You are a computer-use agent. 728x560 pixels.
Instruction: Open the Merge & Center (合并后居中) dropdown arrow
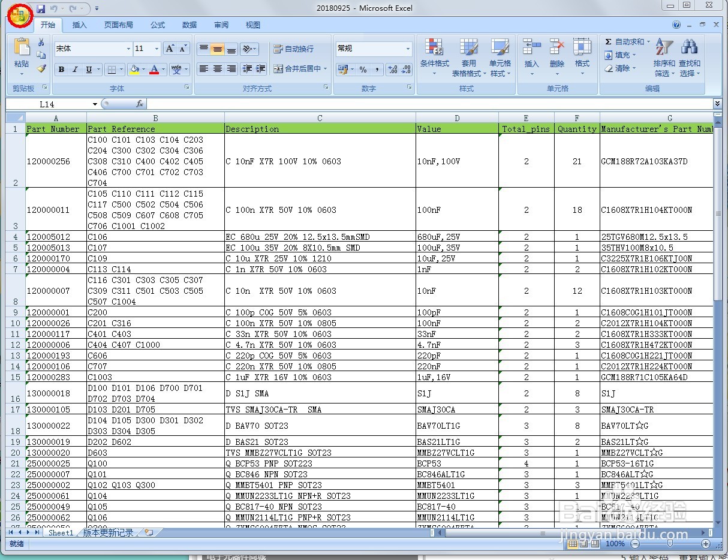(326, 69)
